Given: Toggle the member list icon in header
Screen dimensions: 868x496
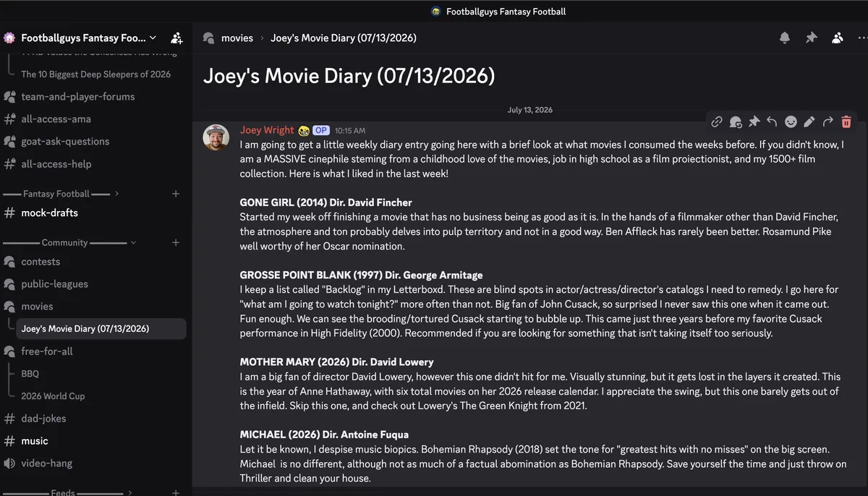Looking at the screenshot, I should [838, 38].
